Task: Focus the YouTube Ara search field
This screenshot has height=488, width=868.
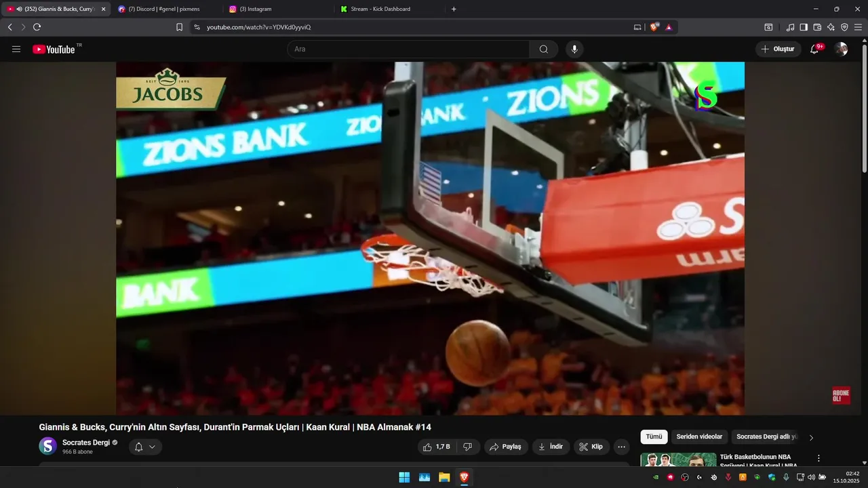Action: click(408, 49)
